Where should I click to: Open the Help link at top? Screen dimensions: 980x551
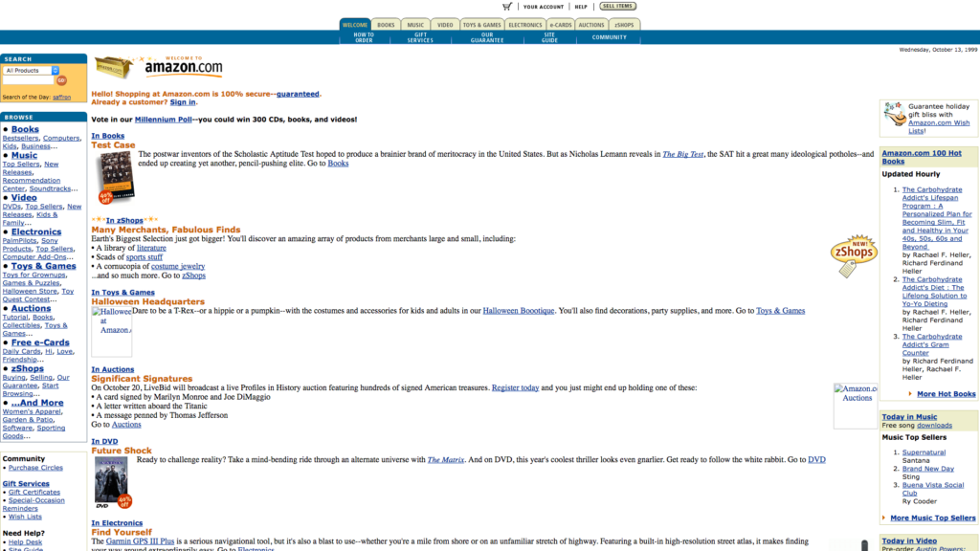[581, 7]
